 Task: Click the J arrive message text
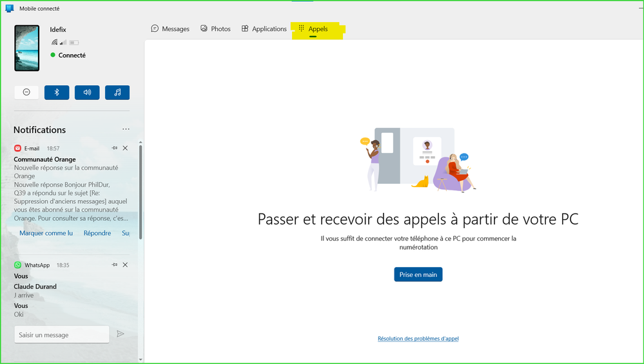click(x=24, y=296)
